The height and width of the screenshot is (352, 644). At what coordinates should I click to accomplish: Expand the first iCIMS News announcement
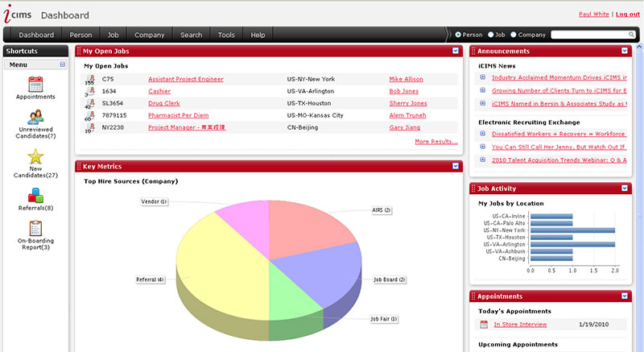coord(483,77)
